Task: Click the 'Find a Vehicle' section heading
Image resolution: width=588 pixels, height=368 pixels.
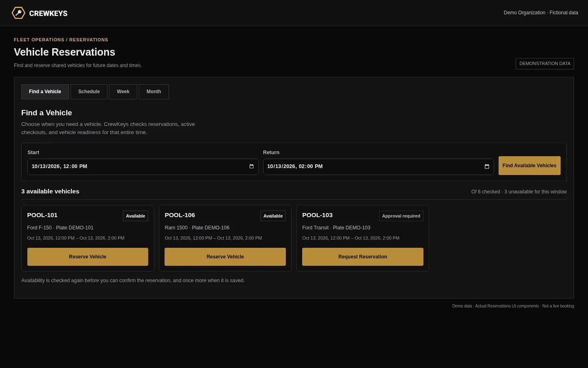Action: click(47, 113)
